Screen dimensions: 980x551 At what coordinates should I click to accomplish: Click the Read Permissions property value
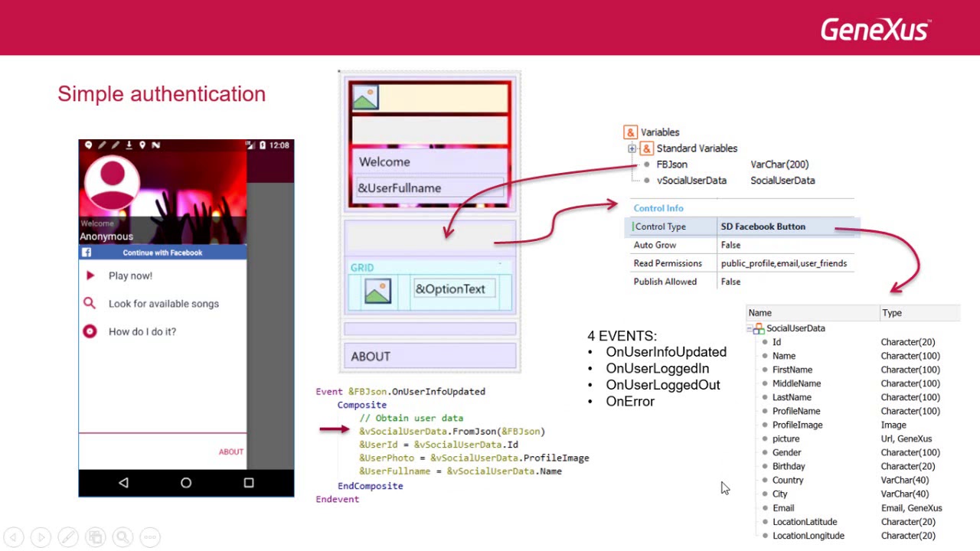pyautogui.click(x=786, y=263)
